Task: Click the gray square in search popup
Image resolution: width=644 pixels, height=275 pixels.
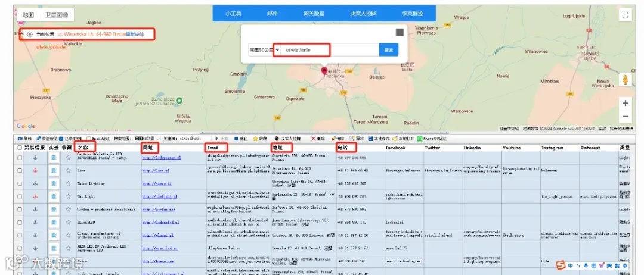Action: (399, 32)
